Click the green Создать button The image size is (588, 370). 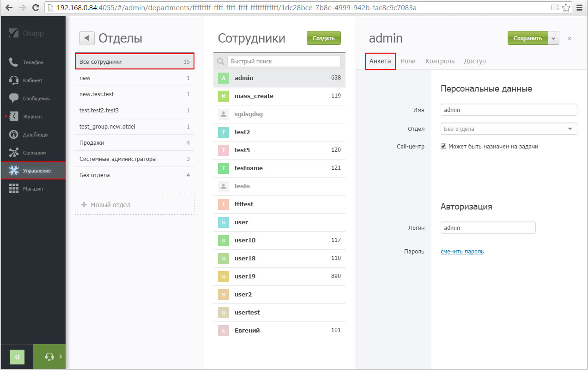point(323,38)
